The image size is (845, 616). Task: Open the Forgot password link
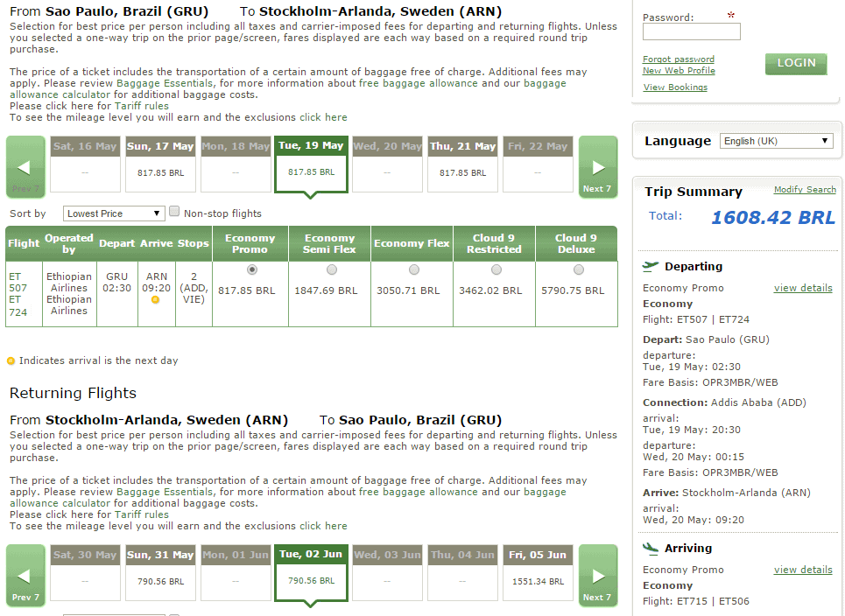coord(679,59)
